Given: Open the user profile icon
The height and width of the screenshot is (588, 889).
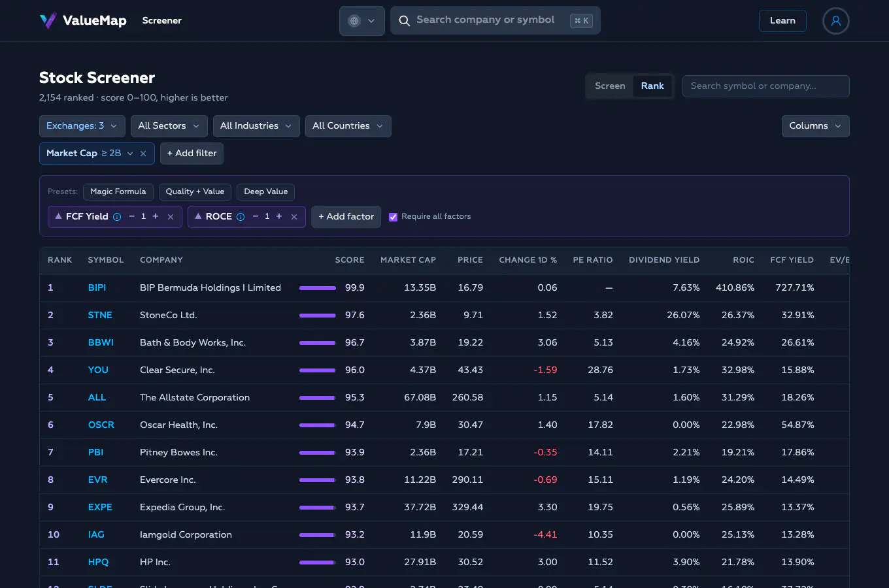Looking at the screenshot, I should (835, 21).
